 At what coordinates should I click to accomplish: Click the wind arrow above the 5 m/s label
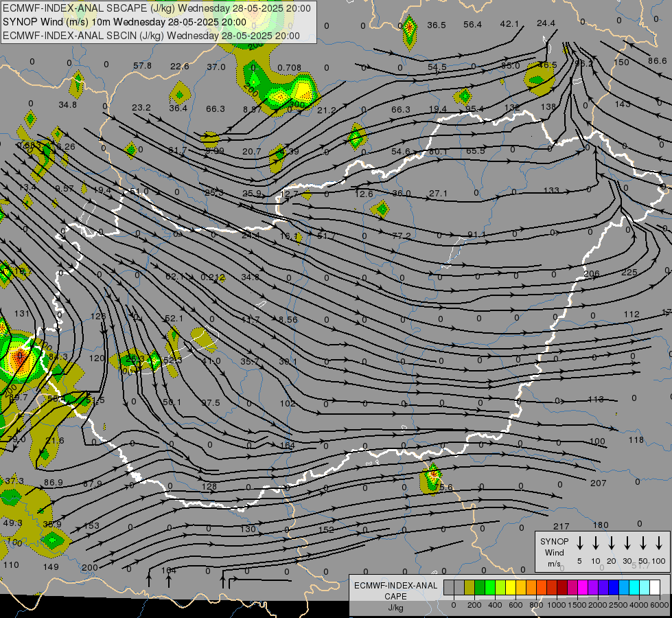579,542
